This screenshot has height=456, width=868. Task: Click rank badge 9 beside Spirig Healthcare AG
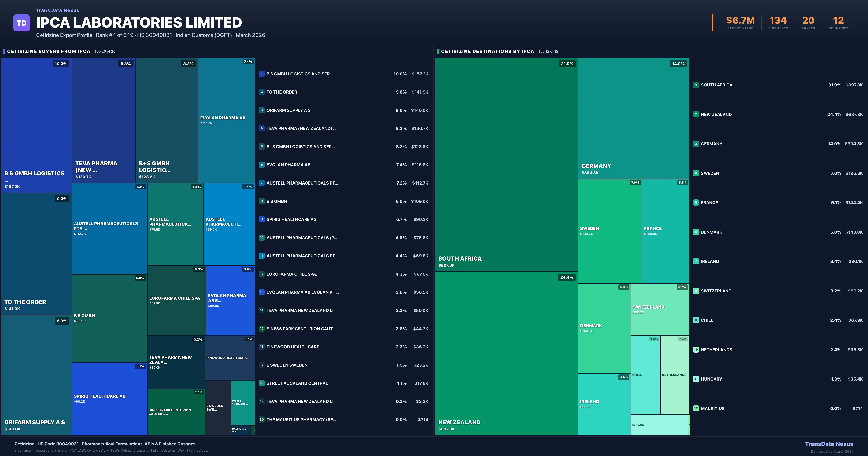[261, 219]
